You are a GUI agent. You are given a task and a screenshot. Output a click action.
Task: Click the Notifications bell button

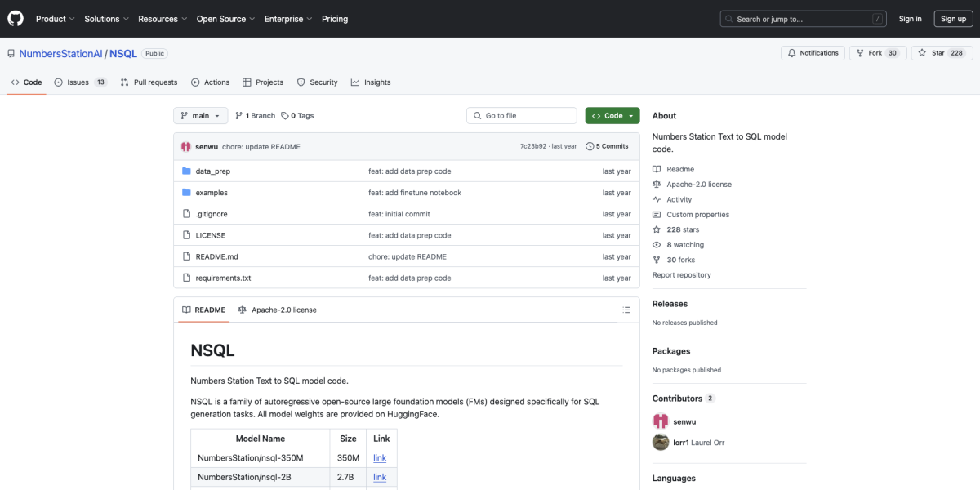(813, 53)
